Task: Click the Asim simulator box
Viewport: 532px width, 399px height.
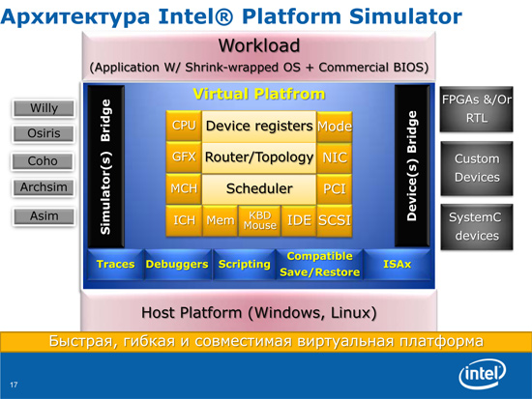Action: [x=44, y=216]
